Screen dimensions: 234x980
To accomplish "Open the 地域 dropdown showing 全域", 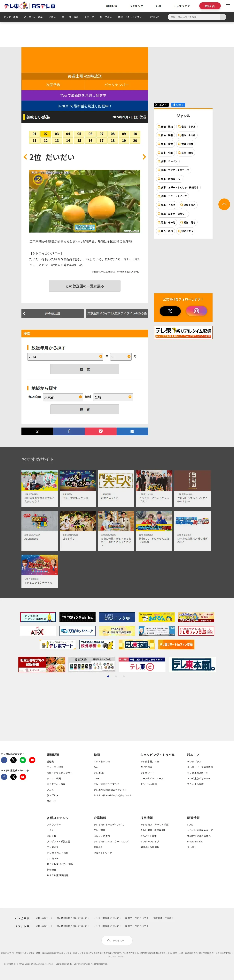I will click(x=113, y=397).
